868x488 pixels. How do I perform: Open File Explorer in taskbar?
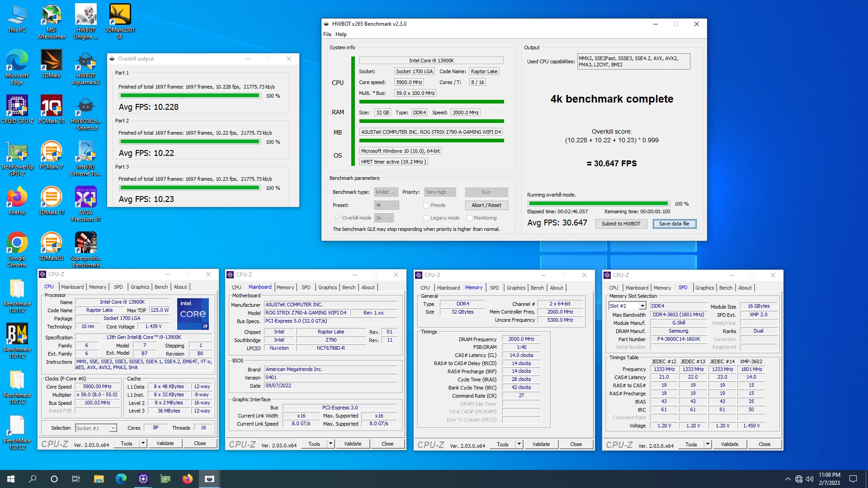[99, 479]
